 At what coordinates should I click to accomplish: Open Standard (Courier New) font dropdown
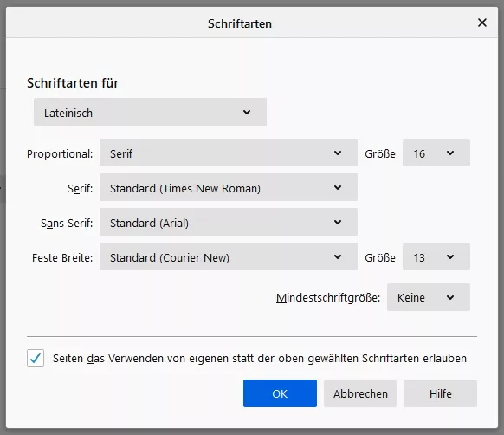[229, 256]
